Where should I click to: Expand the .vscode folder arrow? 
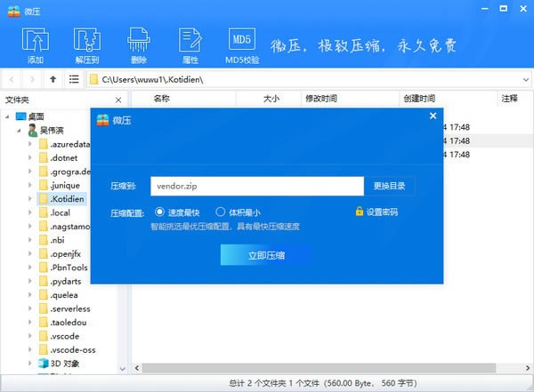28,336
